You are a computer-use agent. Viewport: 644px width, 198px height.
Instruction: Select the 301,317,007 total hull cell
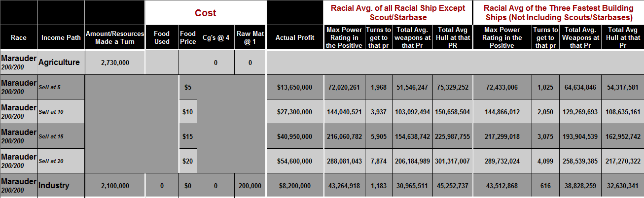(x=453, y=161)
